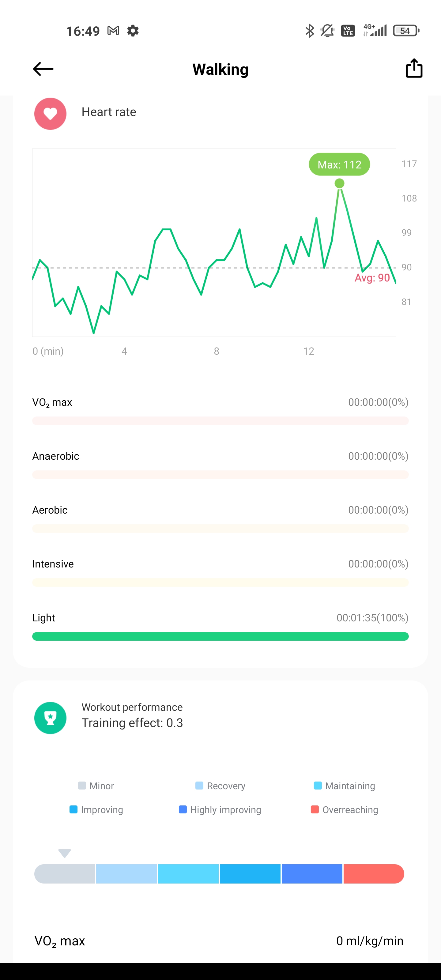This screenshot has height=980, width=441.
Task: Tap the Max: 112 chart marker
Action: click(339, 164)
